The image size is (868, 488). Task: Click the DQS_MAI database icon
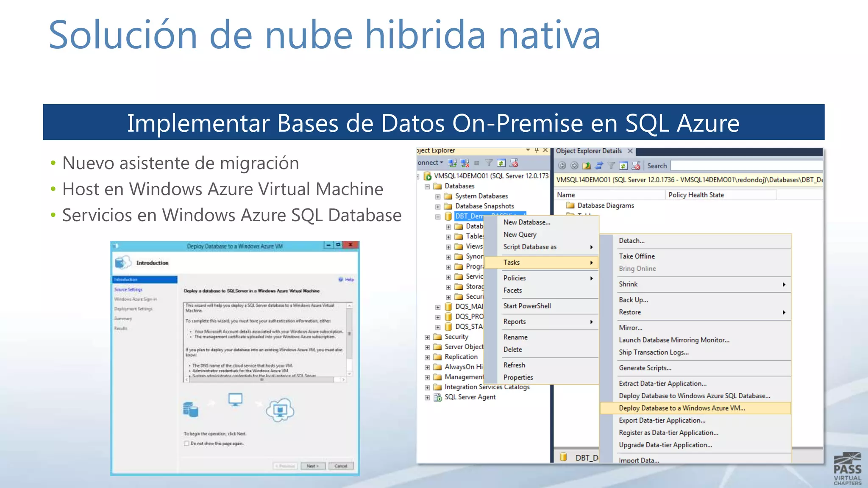click(x=448, y=306)
